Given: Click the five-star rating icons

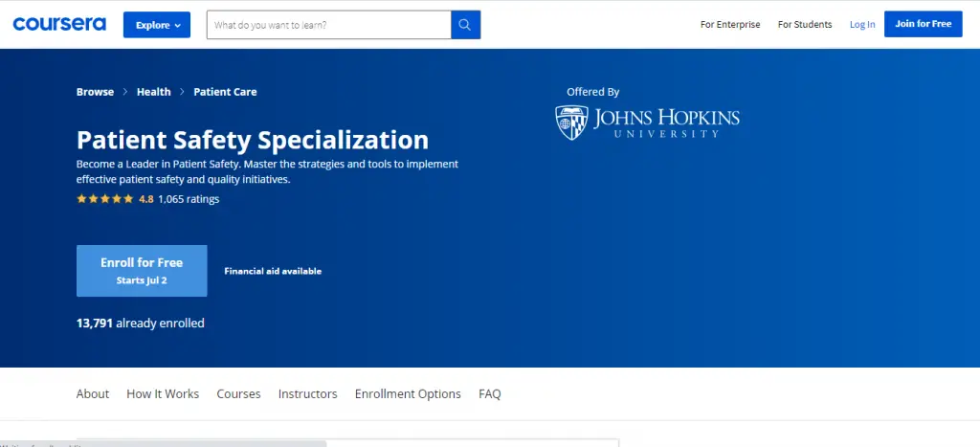Looking at the screenshot, I should (x=105, y=199).
